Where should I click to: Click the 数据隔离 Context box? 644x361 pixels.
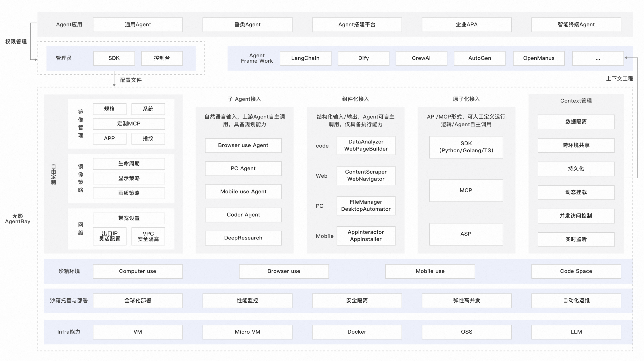(576, 122)
